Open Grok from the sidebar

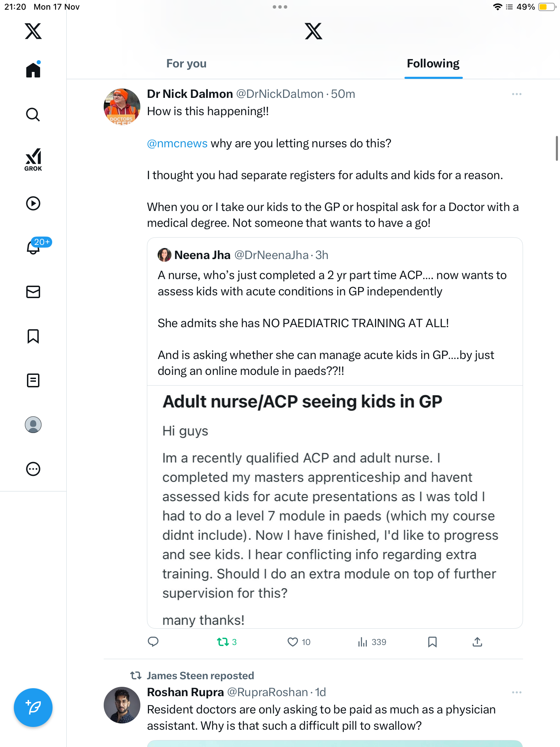coord(33,159)
